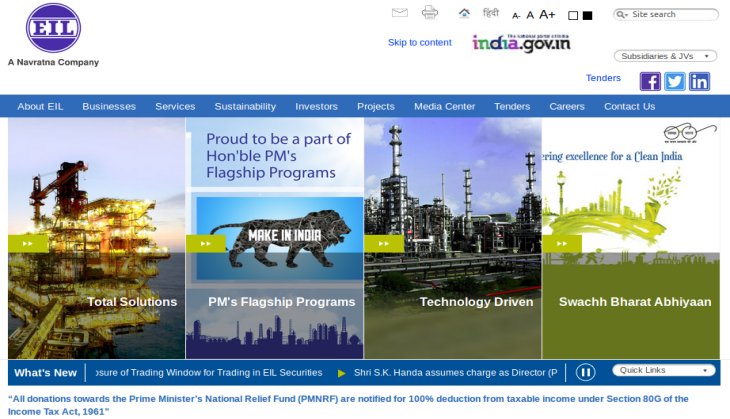The height and width of the screenshot is (419, 730).
Task: Click arrow tab on Technology Driven panel
Action: [384, 243]
